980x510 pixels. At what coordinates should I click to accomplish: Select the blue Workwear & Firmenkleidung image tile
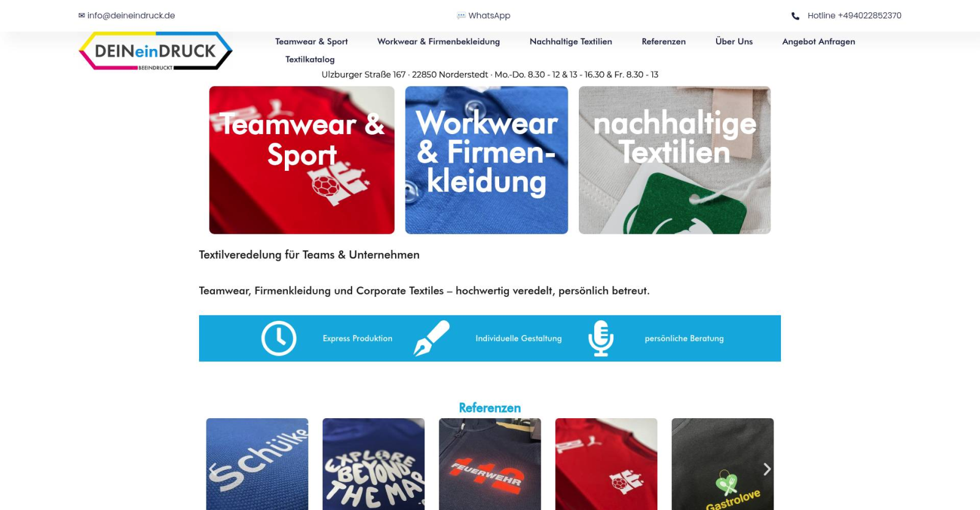point(486,160)
